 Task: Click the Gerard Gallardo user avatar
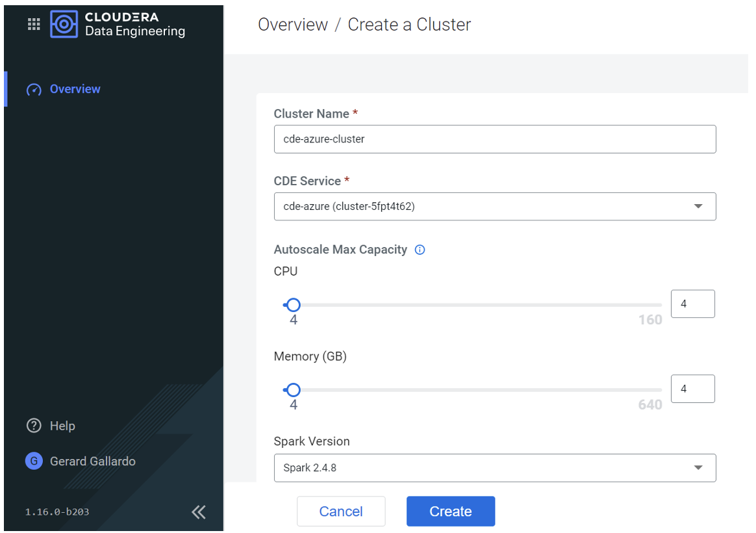click(x=34, y=461)
